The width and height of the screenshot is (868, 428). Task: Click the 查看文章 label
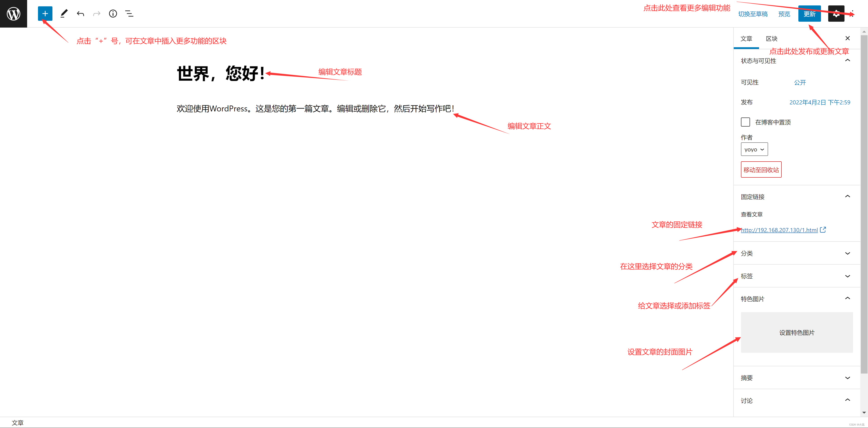(751, 214)
